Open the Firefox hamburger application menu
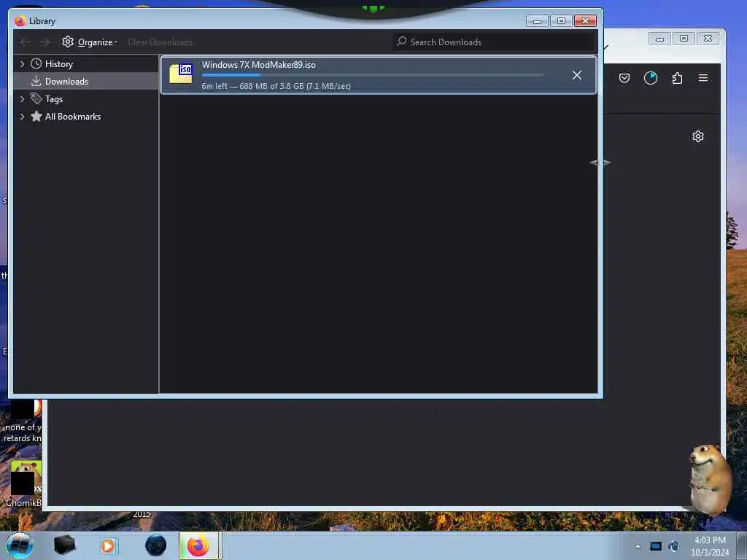Screen dimensions: 747x560 click(x=703, y=77)
